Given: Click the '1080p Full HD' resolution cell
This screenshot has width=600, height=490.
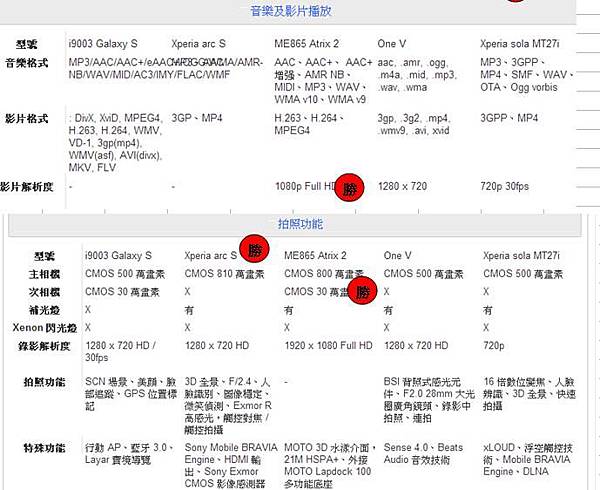Looking at the screenshot, I should point(306,187).
